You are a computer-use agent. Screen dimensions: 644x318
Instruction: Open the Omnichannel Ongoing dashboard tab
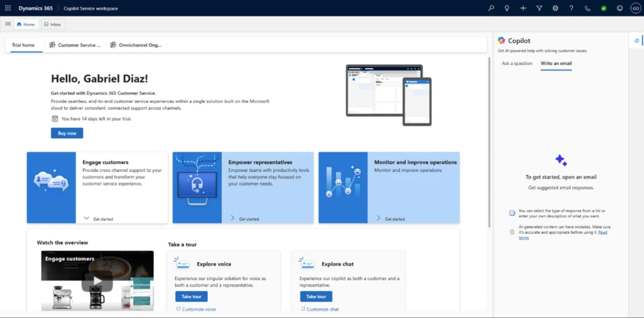pos(136,45)
